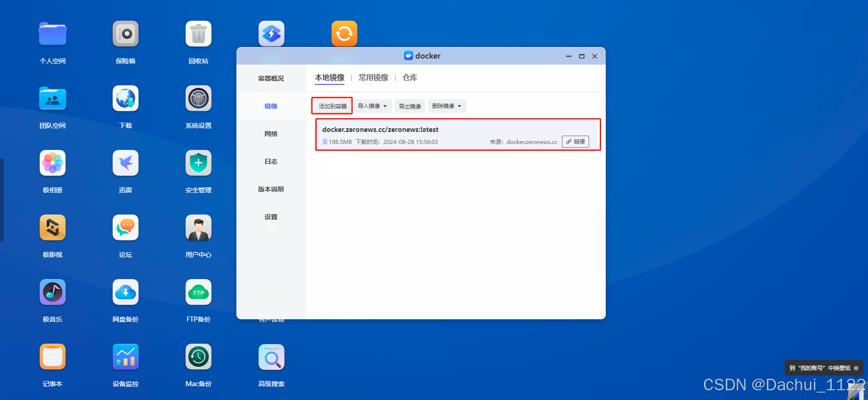Click the 下载时间 2024-08-28 15:56:03 text

[397, 142]
